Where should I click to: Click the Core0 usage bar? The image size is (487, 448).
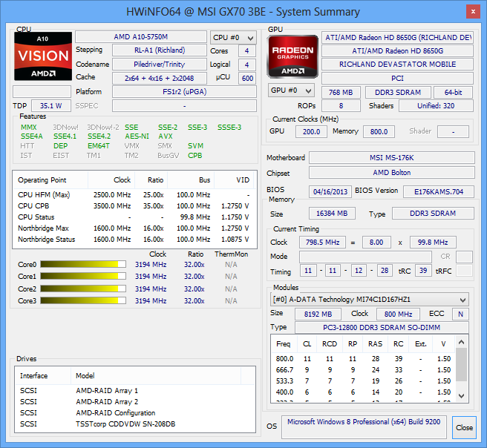pyautogui.click(x=83, y=264)
